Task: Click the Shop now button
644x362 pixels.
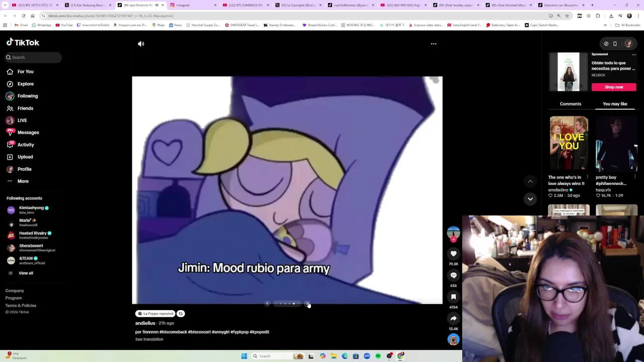Action: [614, 87]
